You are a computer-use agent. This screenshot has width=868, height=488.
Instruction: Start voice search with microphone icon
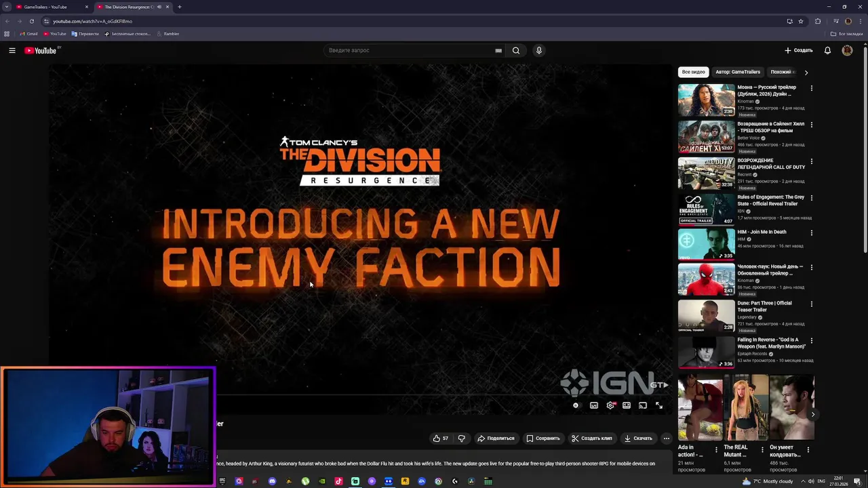[x=539, y=50]
